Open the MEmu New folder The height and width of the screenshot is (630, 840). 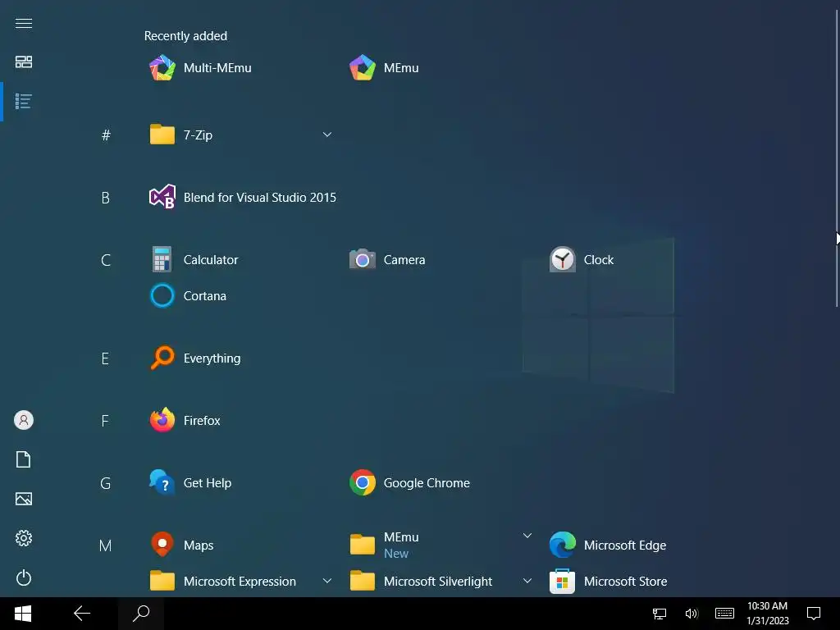tap(384, 546)
